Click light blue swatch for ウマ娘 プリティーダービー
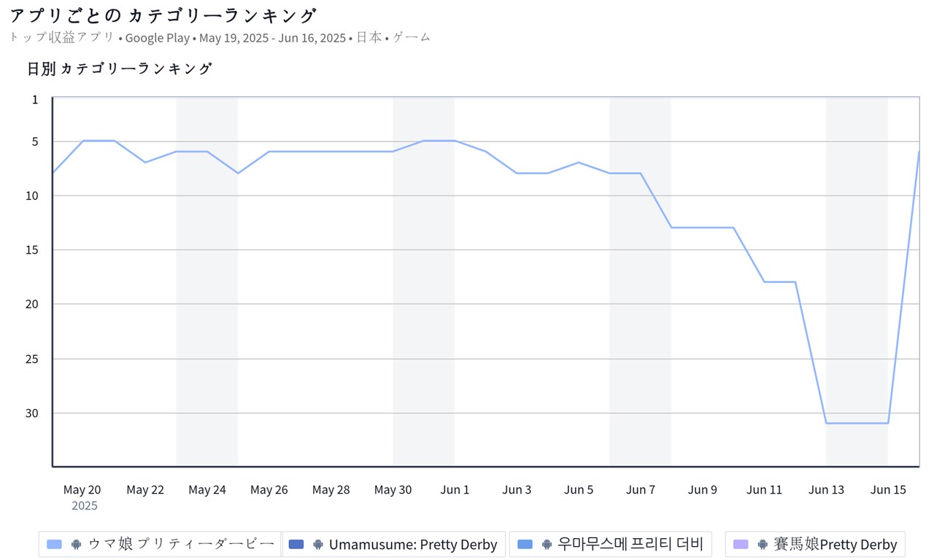934x560 pixels. coord(54,544)
